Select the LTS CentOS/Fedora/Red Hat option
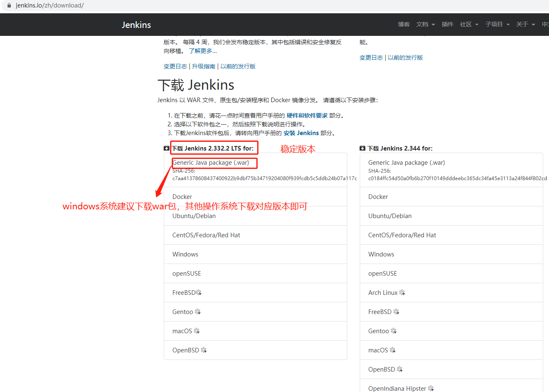Screen dimensions: 549x392 click(256, 235)
